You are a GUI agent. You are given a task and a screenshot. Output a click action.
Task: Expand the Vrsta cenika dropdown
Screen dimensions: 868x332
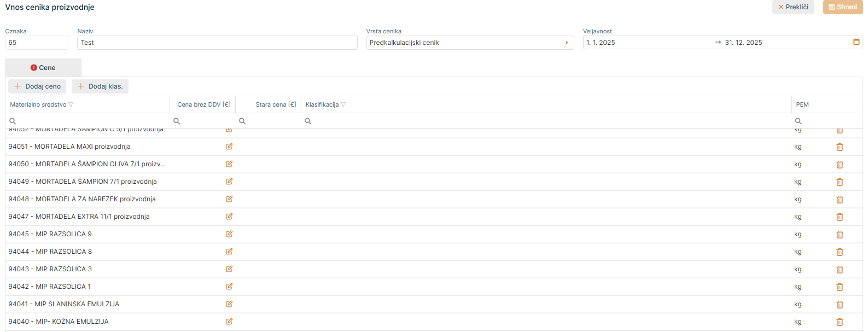pos(567,43)
